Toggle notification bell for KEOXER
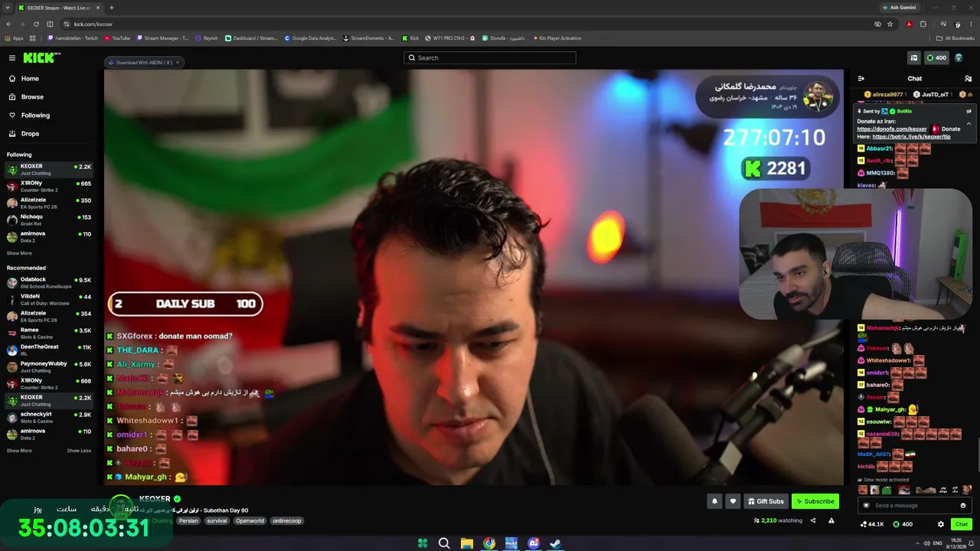 point(714,501)
